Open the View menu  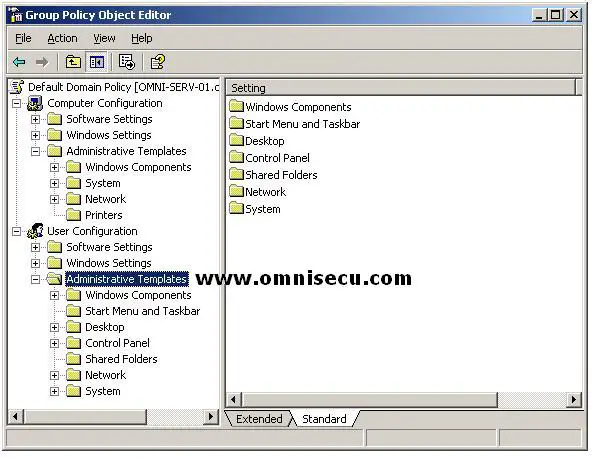104,38
